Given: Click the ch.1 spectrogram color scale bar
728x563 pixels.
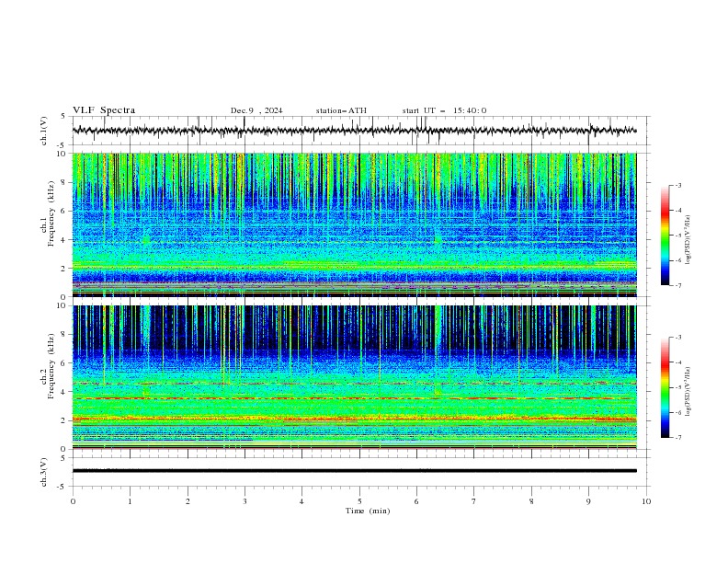Looking at the screenshot, I should click(x=665, y=236).
